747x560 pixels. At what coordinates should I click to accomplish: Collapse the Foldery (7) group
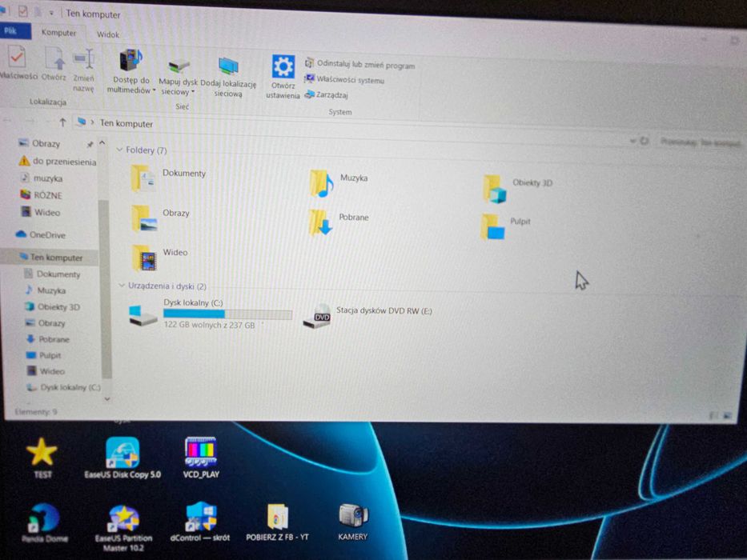pyautogui.click(x=119, y=150)
